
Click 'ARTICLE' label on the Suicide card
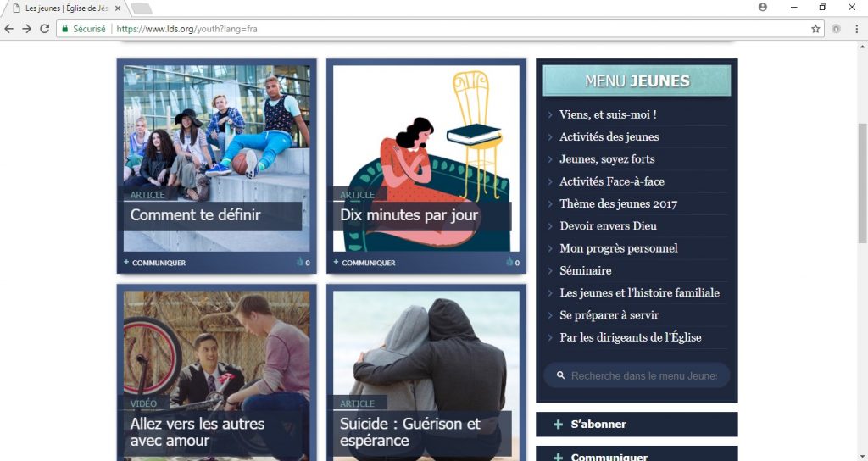click(x=357, y=403)
